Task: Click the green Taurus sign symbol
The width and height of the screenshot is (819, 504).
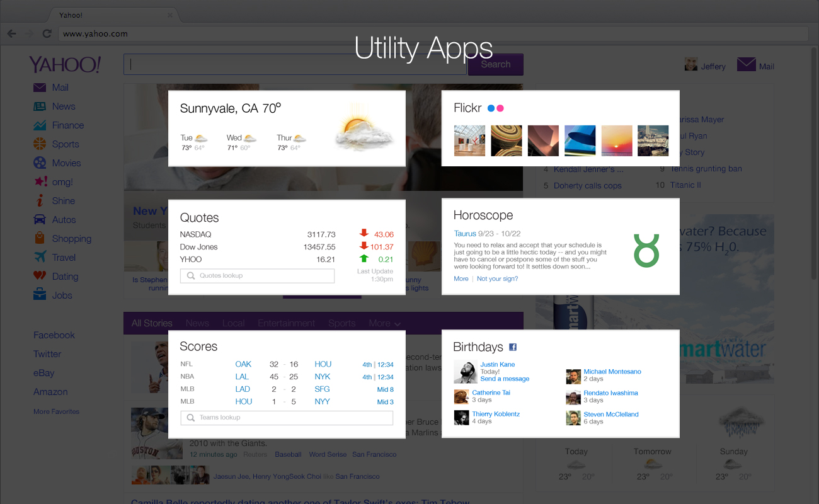Action: [646, 249]
